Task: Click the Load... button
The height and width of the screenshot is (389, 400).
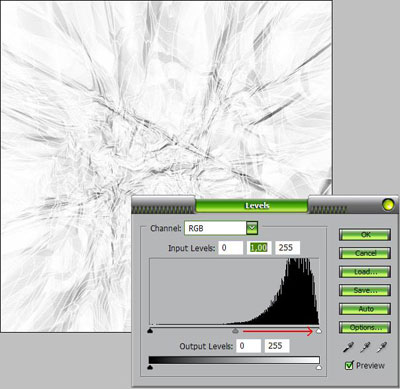Action: coord(365,272)
